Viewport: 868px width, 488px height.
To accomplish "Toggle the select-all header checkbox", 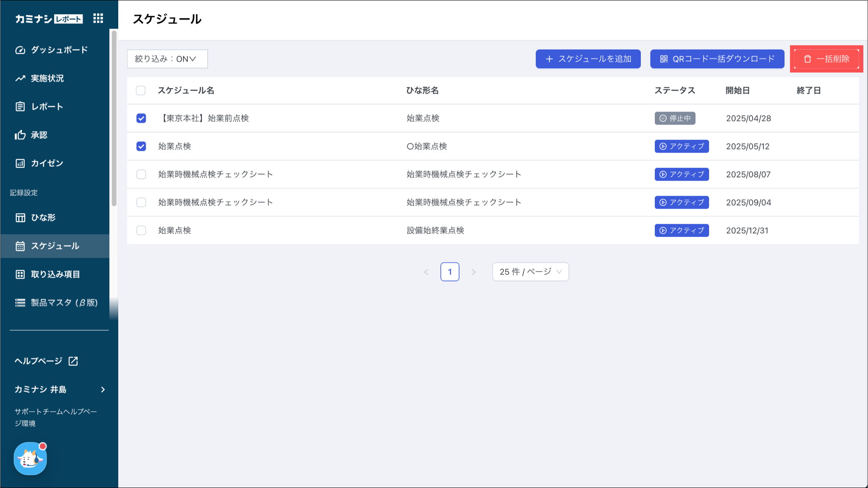I will 141,90.
